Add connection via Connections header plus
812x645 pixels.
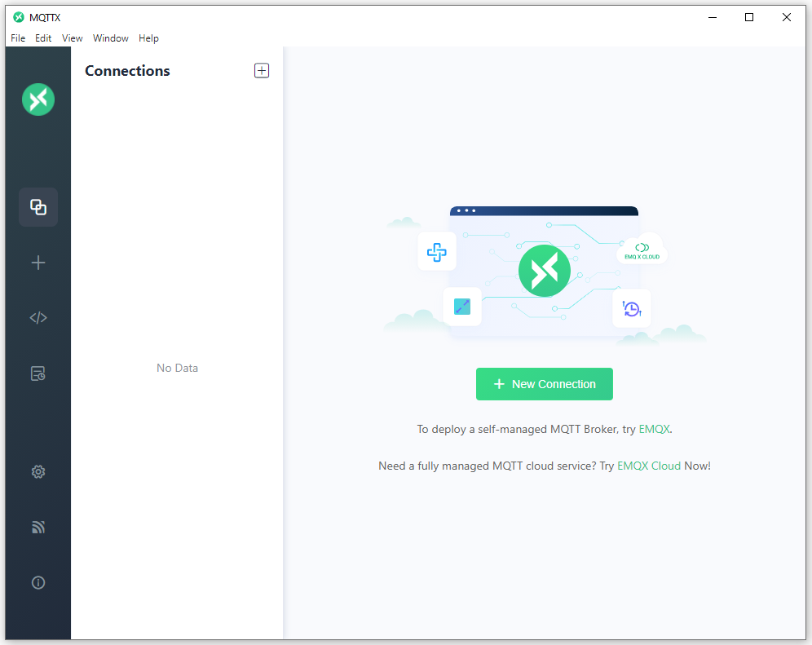pos(262,70)
